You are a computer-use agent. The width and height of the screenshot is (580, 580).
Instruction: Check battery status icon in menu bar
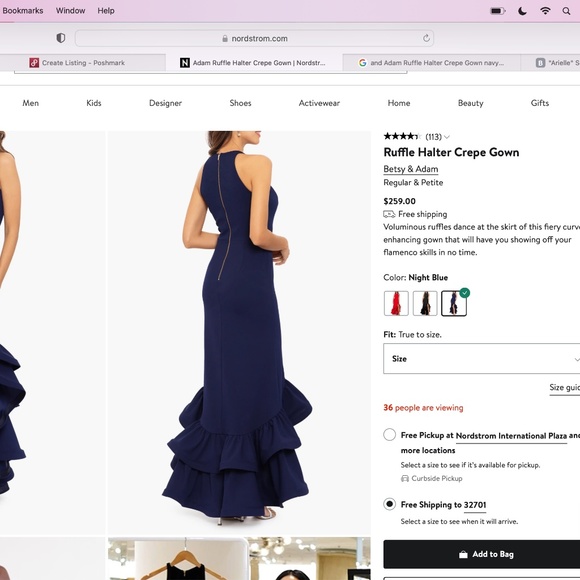click(498, 11)
